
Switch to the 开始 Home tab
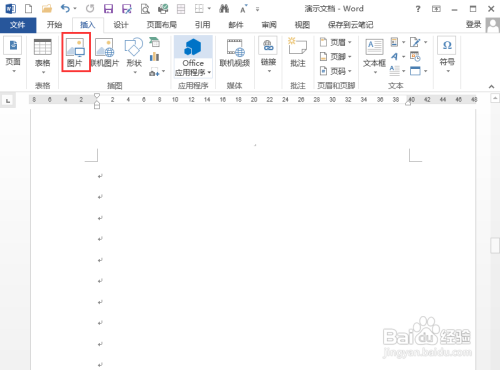click(x=54, y=25)
